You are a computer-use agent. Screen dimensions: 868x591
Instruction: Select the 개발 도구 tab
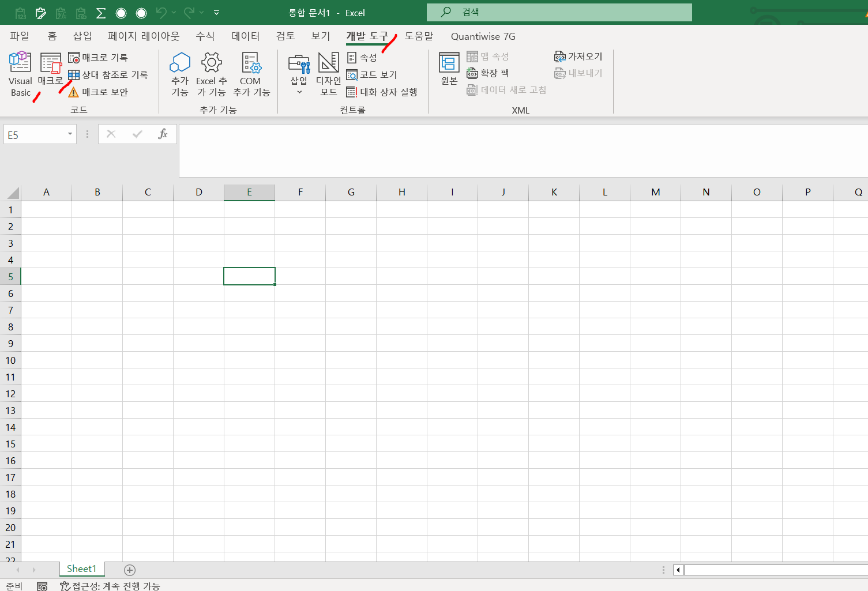[x=367, y=36]
